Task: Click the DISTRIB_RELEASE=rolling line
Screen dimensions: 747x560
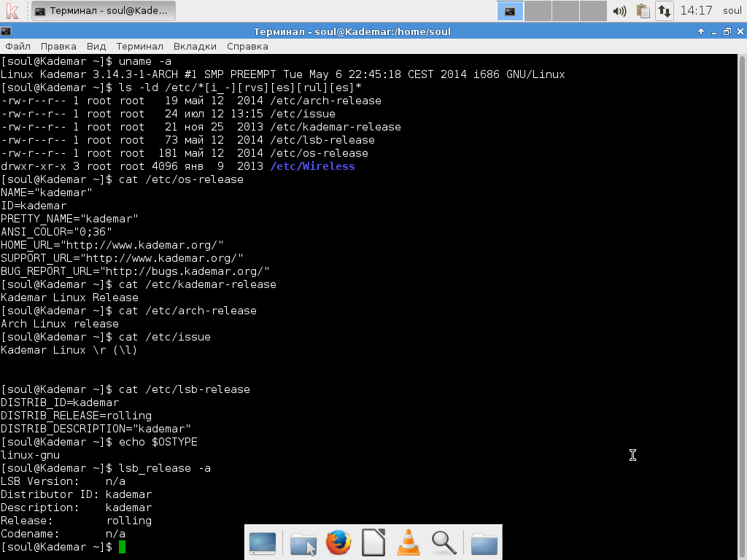Action: [x=76, y=415]
